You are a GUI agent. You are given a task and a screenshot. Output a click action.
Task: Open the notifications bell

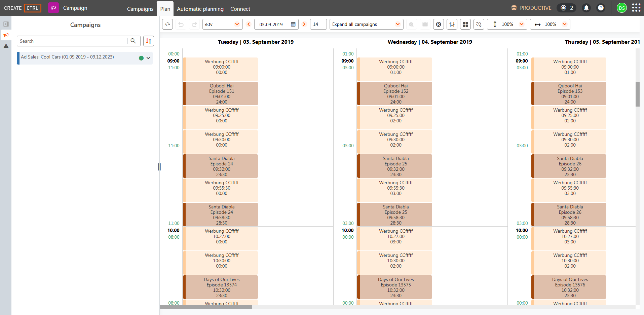tap(586, 8)
